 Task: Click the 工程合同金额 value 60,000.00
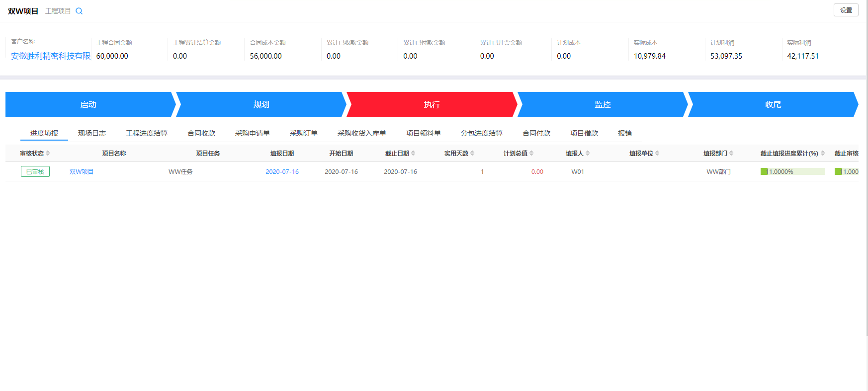click(112, 56)
